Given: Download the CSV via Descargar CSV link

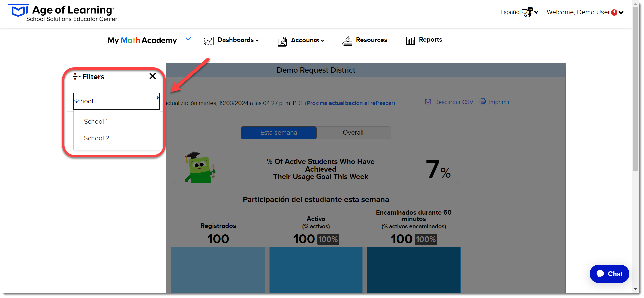Looking at the screenshot, I should tap(454, 102).
